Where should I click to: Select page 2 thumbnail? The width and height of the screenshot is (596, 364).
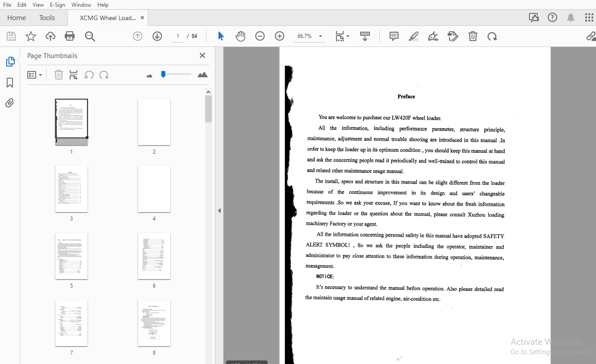[x=154, y=122]
